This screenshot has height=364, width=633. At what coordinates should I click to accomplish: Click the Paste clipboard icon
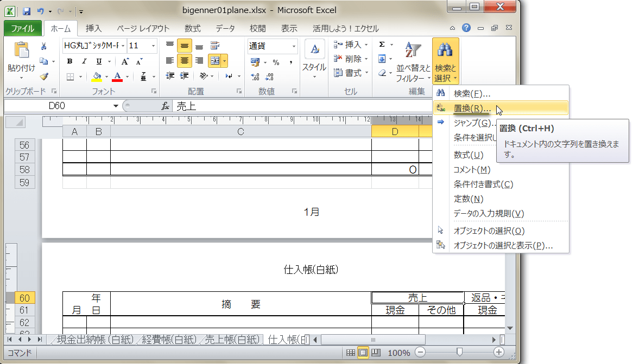click(x=21, y=50)
